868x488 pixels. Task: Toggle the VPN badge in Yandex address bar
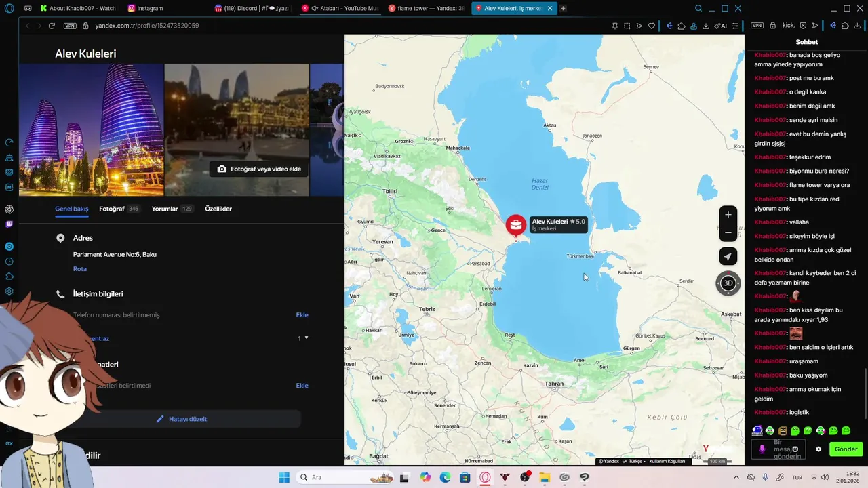coord(70,26)
